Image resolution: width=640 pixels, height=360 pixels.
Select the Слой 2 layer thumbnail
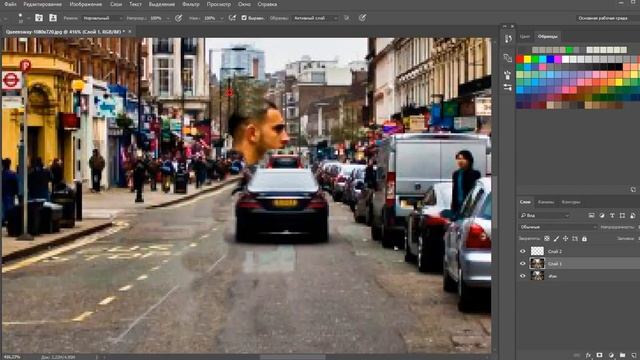click(537, 251)
